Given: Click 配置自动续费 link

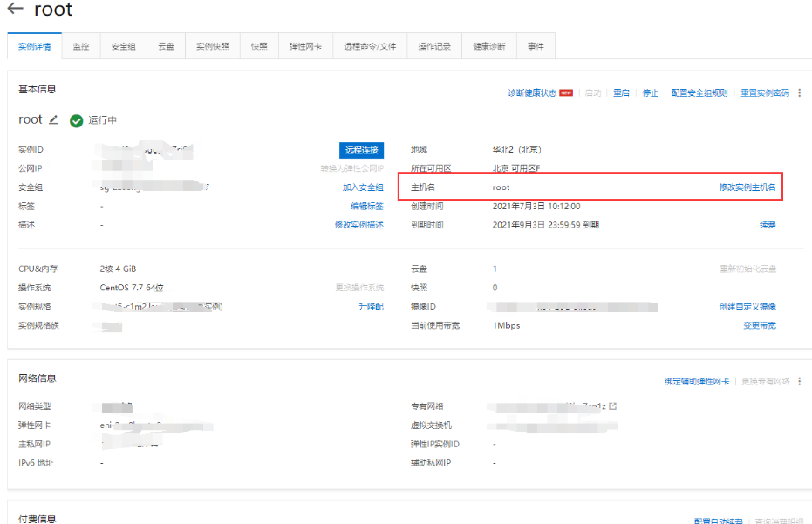Looking at the screenshot, I should pos(719,521).
